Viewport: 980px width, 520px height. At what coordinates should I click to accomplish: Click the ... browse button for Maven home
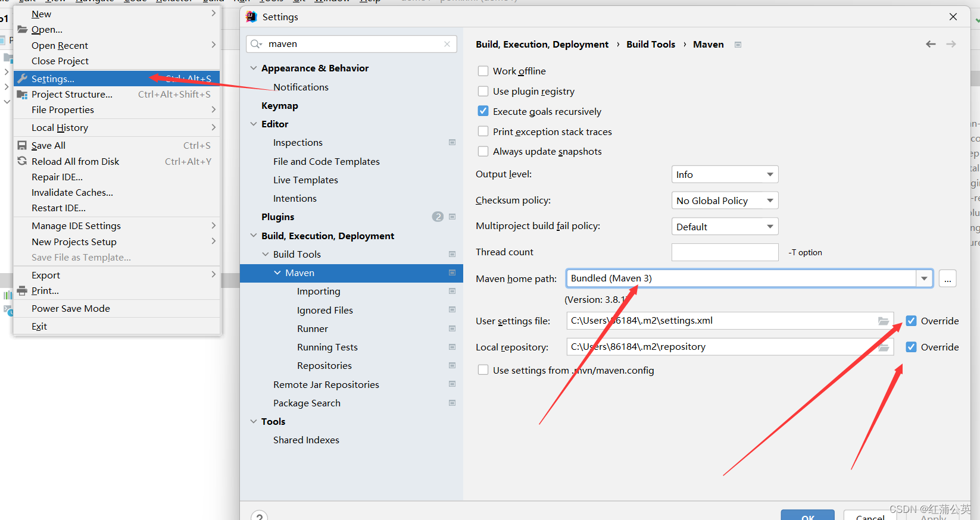(947, 278)
